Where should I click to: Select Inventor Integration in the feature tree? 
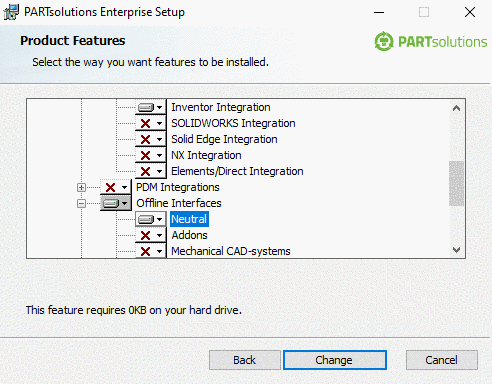(221, 107)
